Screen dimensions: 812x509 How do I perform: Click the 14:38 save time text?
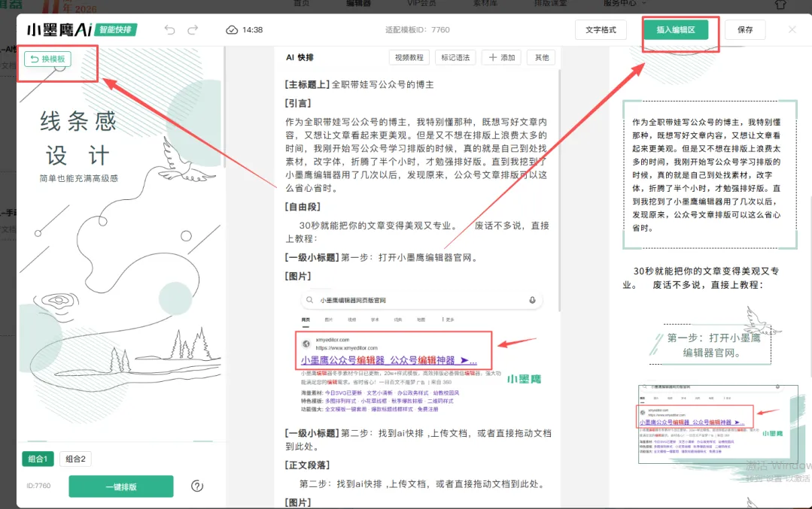click(x=252, y=30)
